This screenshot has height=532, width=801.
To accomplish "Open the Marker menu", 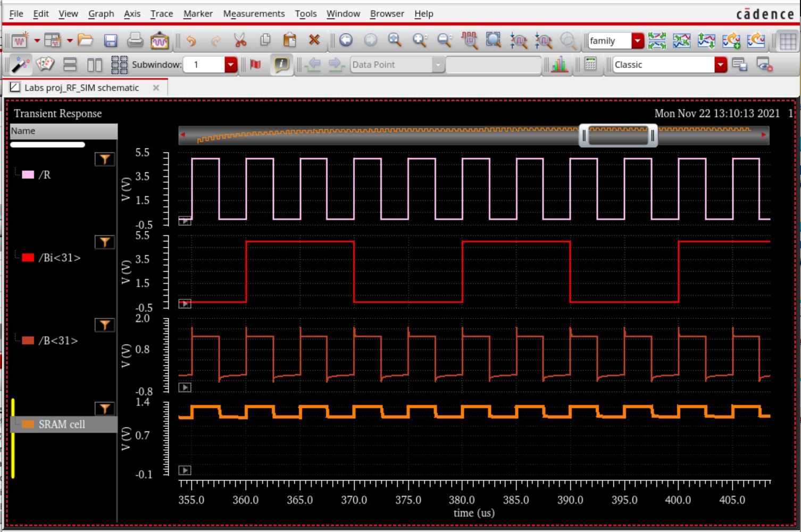I will pyautogui.click(x=198, y=13).
